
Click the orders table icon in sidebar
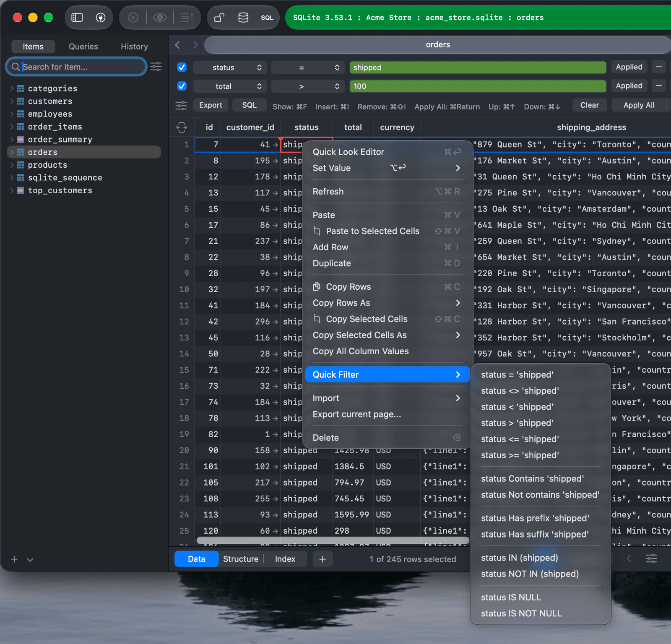(x=20, y=152)
